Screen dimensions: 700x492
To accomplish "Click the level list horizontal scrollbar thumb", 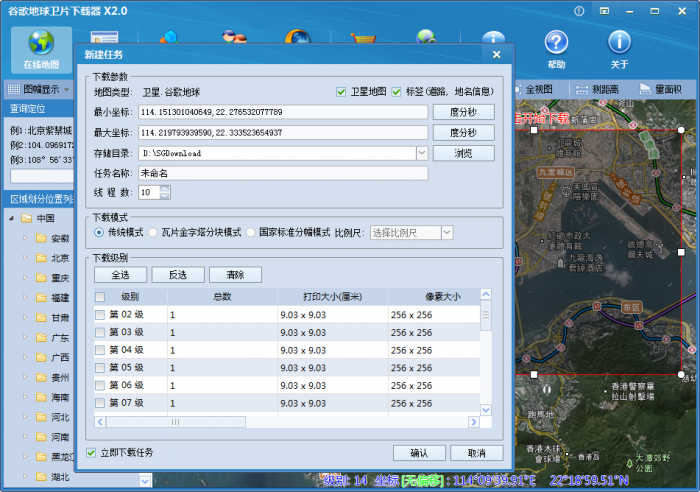I will coord(175,422).
